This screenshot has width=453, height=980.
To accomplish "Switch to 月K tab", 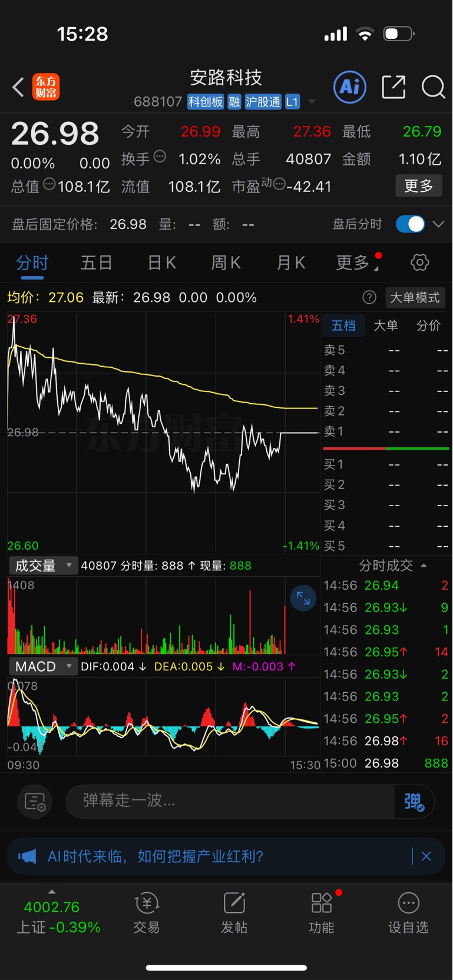I will coord(291,263).
